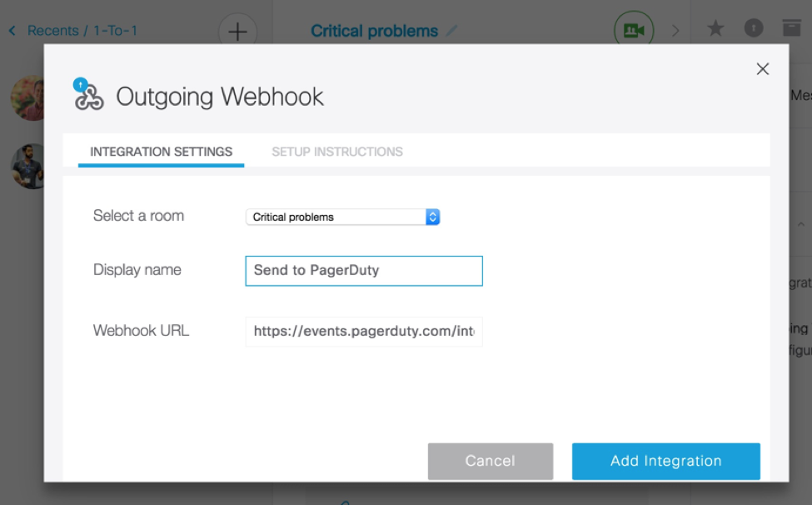Viewport: 812px width, 505px height.
Task: Switch to the Integration Settings tab
Action: click(x=161, y=152)
